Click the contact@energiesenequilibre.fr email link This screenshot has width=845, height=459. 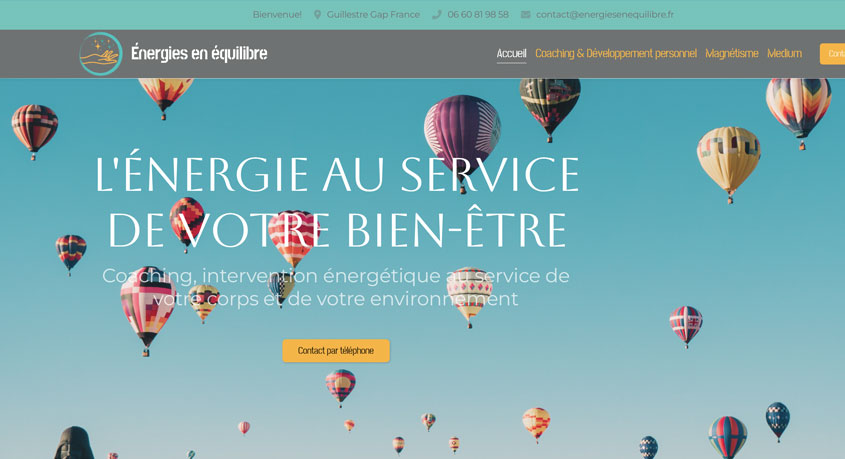[605, 15]
